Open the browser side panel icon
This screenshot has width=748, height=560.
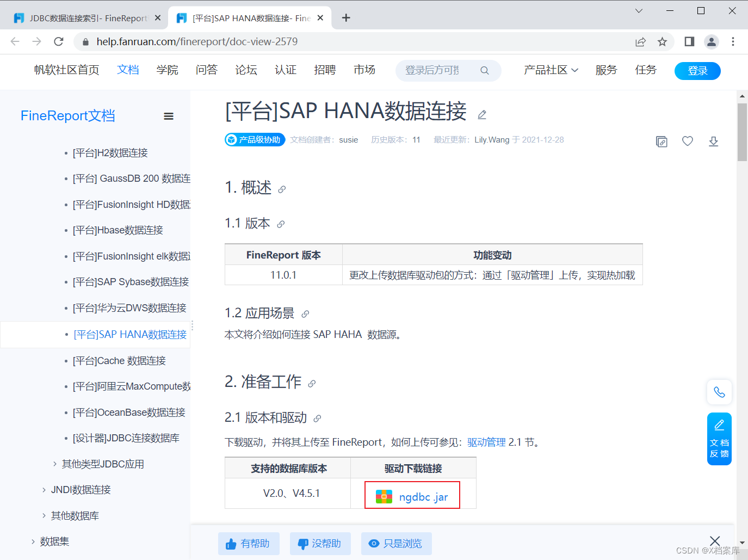[x=689, y=41]
